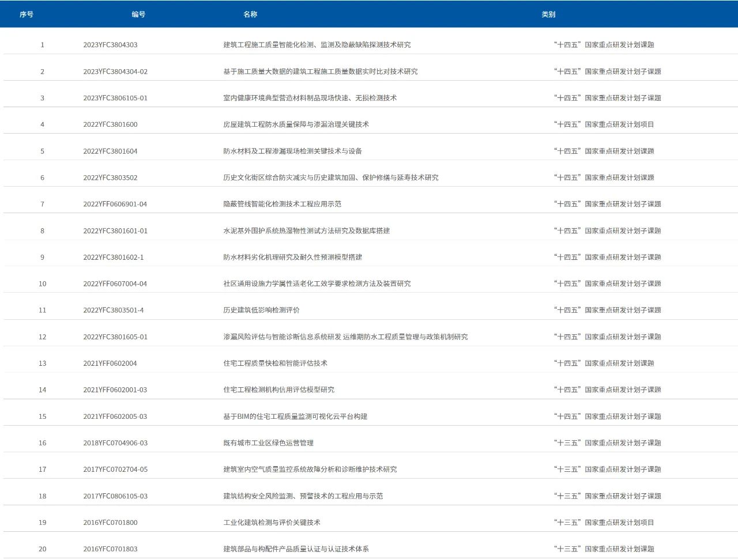Viewport: 738px width, 560px height.
Task: Select code 2017YFC0806105-03
Action: (115, 496)
